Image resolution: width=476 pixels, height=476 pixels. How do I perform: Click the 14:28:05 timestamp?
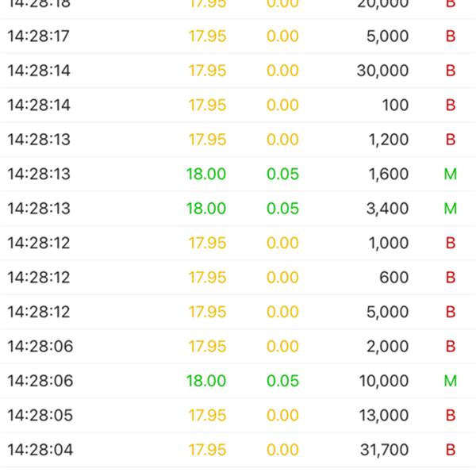[x=40, y=415]
